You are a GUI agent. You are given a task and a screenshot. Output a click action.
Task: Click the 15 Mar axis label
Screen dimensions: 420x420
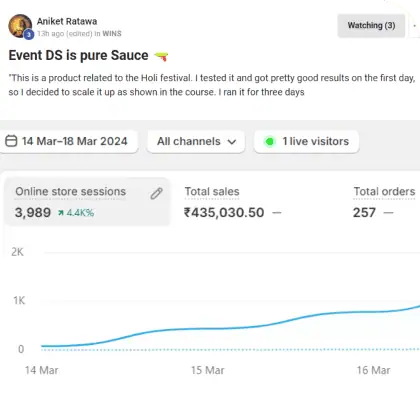[x=208, y=370]
